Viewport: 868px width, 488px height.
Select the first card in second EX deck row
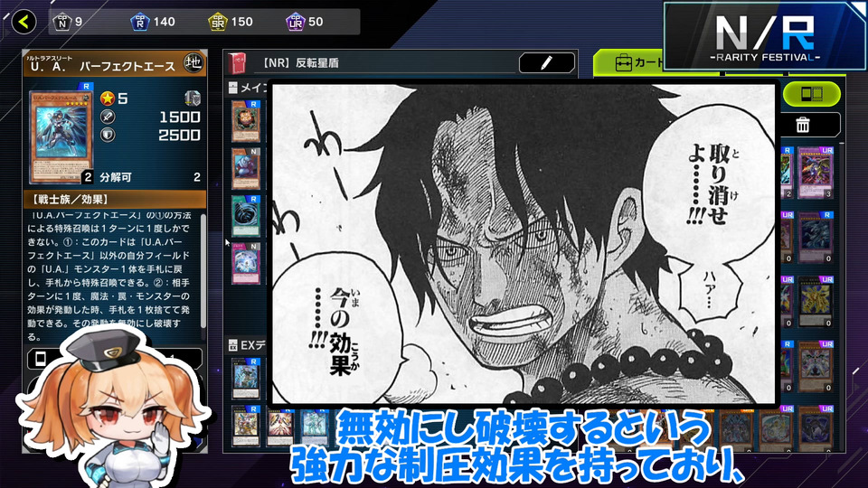[x=245, y=426]
